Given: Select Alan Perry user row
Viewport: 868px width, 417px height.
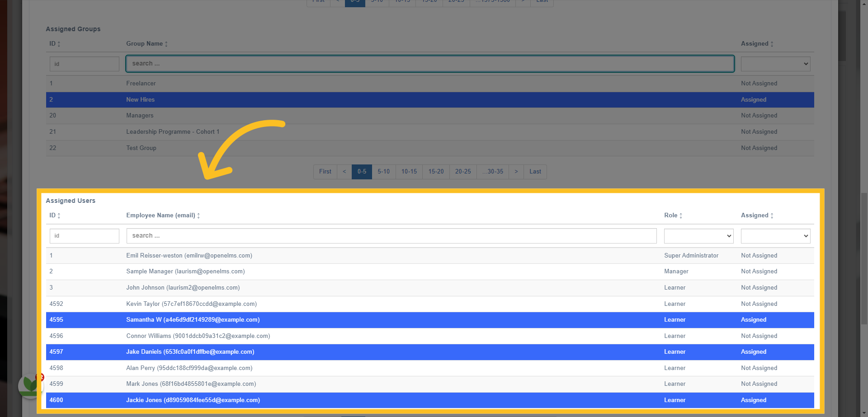Looking at the screenshot, I should 430,368.
